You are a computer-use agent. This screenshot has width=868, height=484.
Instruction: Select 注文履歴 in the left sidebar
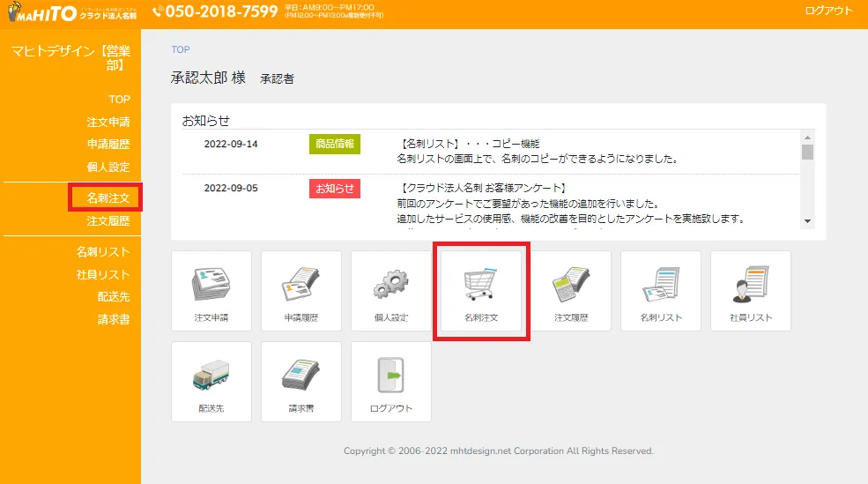(108, 221)
